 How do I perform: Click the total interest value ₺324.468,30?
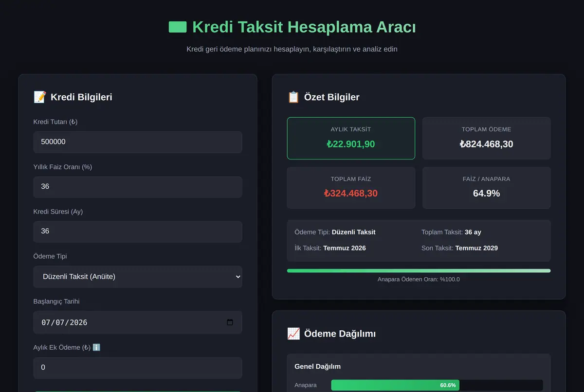[x=351, y=194]
